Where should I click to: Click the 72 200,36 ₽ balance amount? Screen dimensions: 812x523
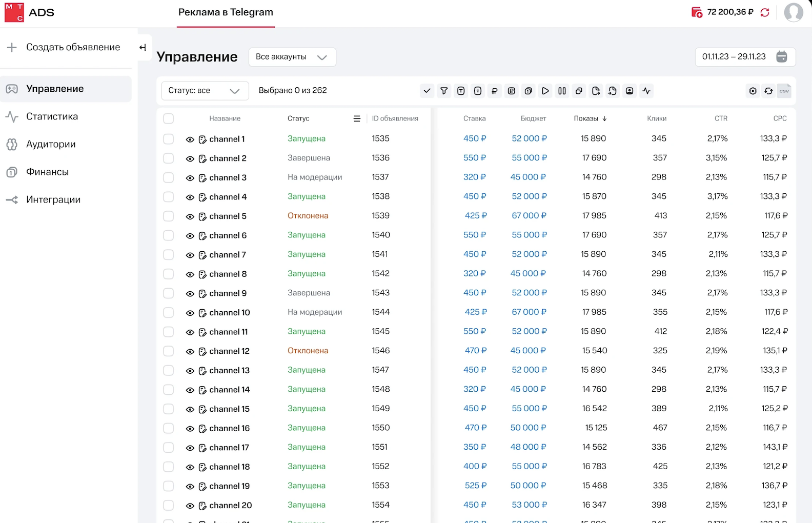730,12
